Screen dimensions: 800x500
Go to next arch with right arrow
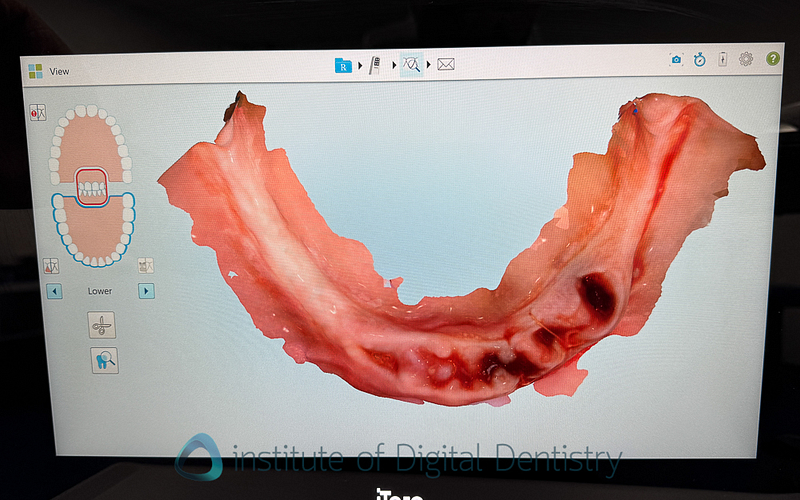146,291
